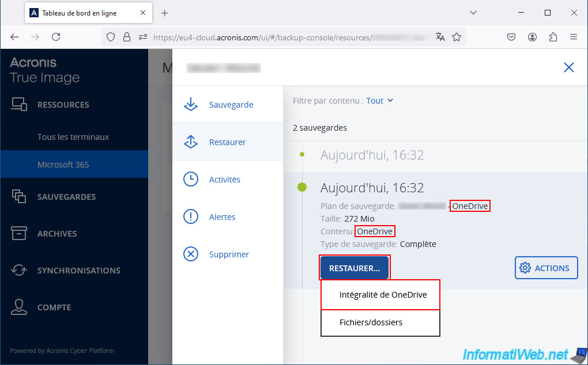Choose Fichiers/dossiers restore option

click(380, 322)
